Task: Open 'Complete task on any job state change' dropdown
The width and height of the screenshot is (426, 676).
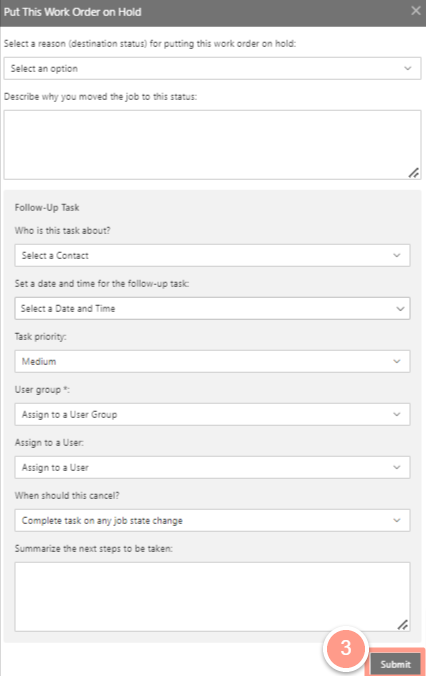Action: pyautogui.click(x=213, y=520)
